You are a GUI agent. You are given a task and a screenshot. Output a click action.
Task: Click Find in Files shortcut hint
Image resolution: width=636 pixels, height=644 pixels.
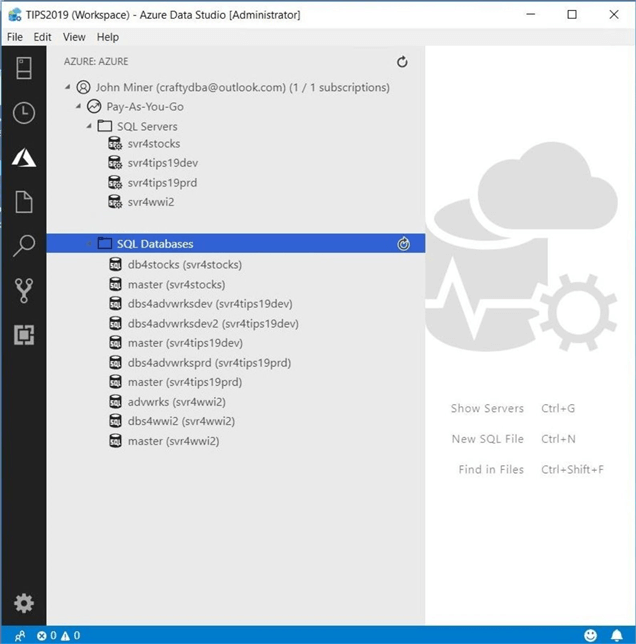(x=531, y=469)
